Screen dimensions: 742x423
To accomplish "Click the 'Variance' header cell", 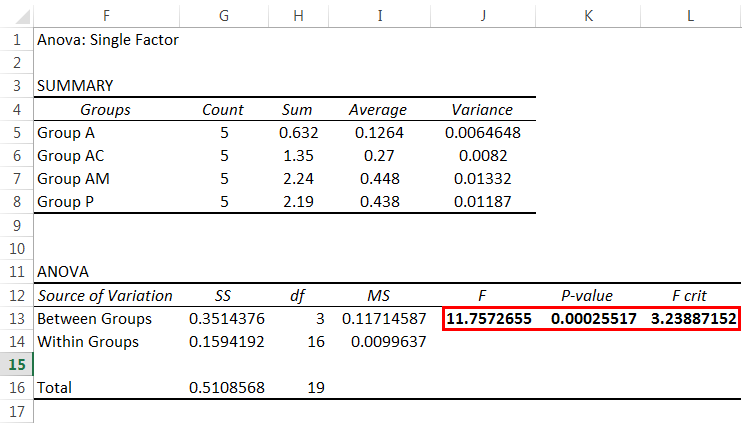I will (x=482, y=110).
